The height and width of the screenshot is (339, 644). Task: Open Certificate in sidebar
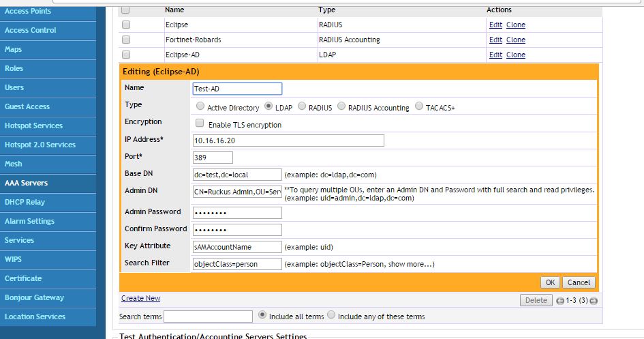pos(48,278)
